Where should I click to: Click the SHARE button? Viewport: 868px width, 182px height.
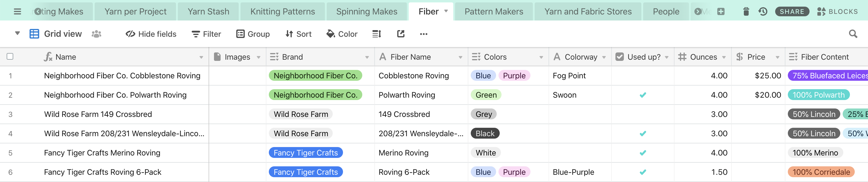click(x=792, y=11)
